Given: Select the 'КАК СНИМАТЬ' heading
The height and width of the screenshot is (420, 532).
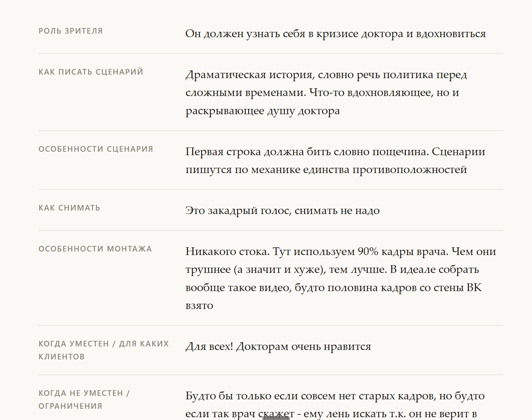Looking at the screenshot, I should point(69,208).
